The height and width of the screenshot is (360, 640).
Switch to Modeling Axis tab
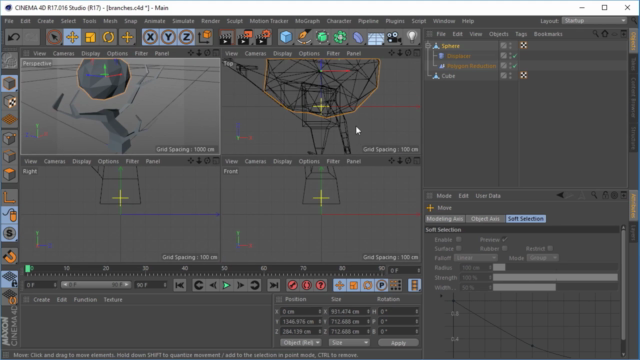[x=445, y=219]
